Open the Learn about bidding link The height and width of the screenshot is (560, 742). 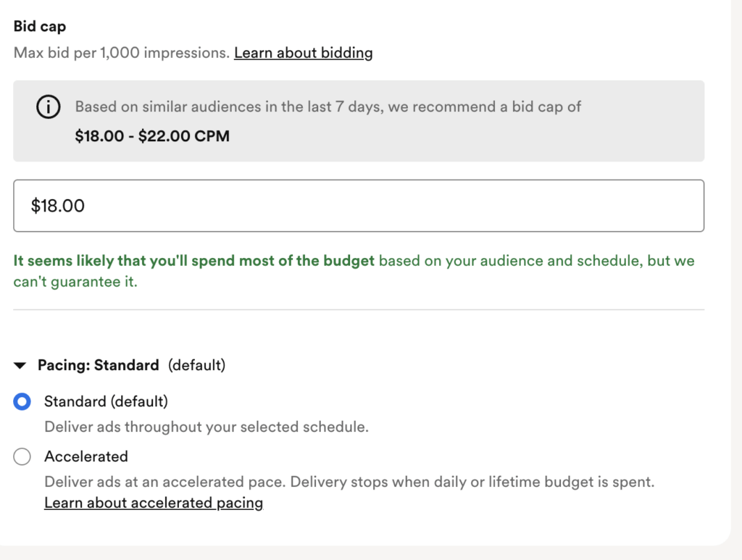pyautogui.click(x=304, y=52)
